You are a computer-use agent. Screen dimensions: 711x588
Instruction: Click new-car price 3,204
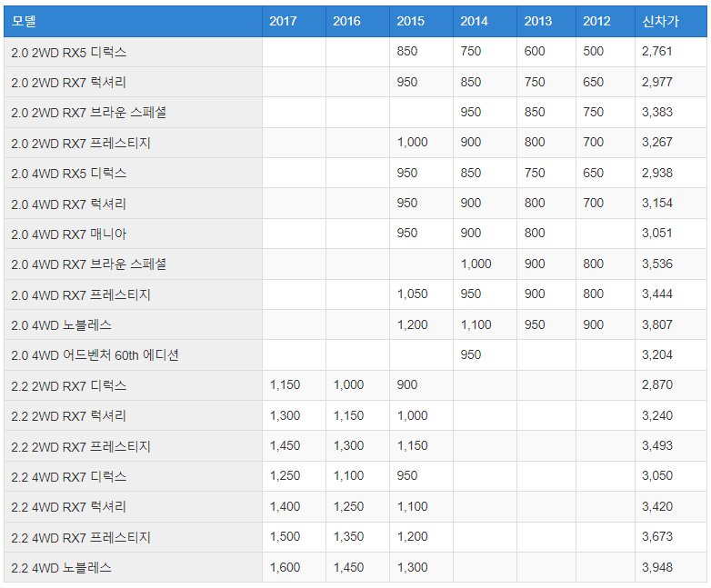(x=657, y=354)
